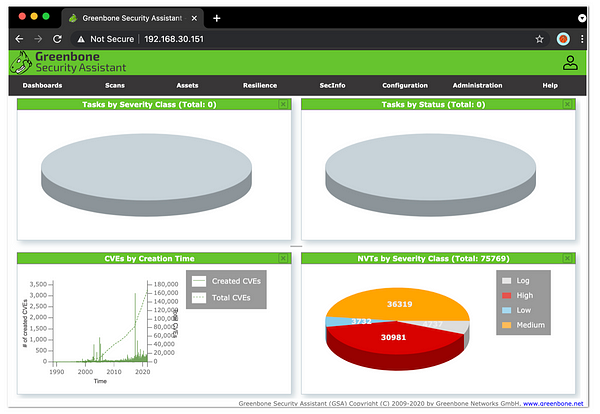Viewport: 600px width, 414px height.
Task: Reload the page
Action: point(57,39)
